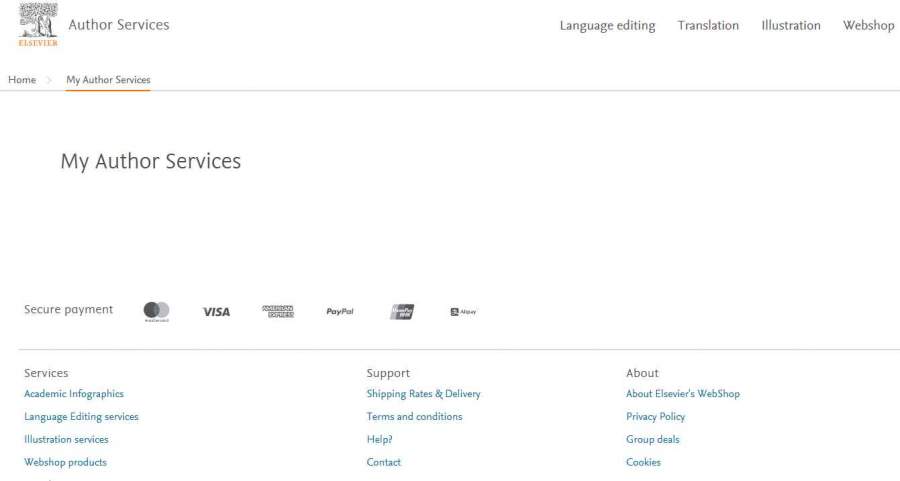The image size is (900, 481).
Task: Click the Alipay payment icon
Action: pos(463,312)
